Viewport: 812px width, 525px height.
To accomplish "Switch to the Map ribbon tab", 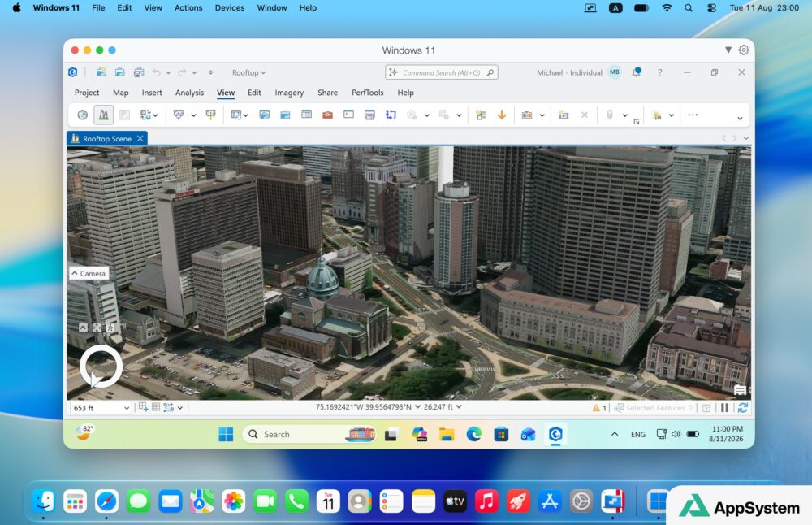I will (x=121, y=93).
